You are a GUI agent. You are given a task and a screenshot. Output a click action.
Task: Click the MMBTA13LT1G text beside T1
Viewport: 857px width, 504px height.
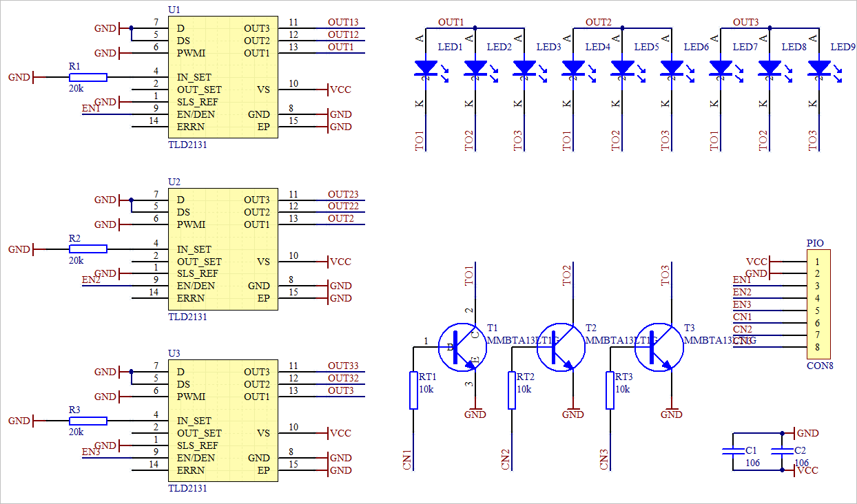coord(523,340)
